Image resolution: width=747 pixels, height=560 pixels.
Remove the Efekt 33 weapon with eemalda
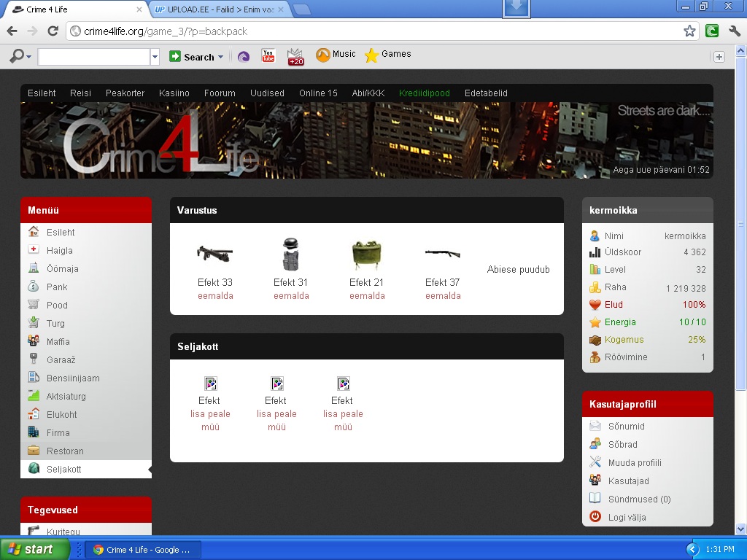tap(215, 296)
